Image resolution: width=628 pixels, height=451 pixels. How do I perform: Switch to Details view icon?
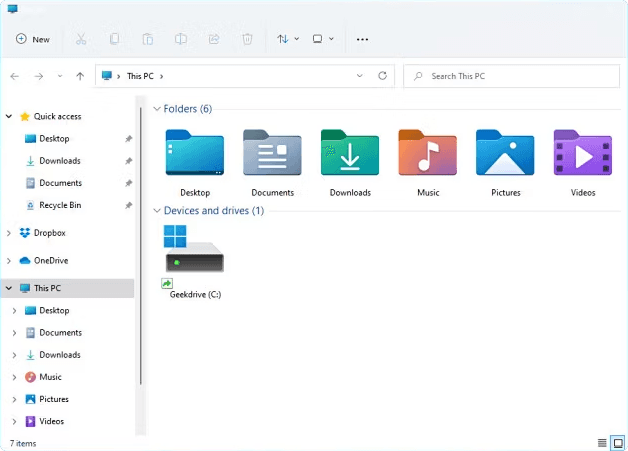[x=602, y=443]
